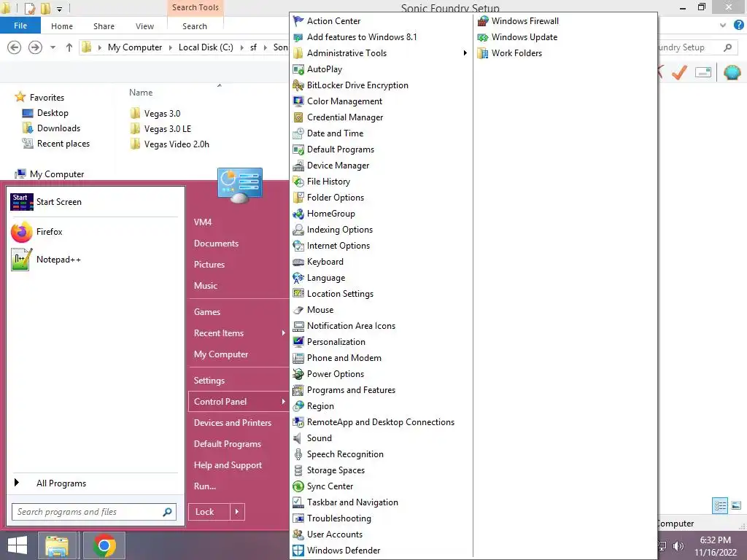The image size is (747, 560).
Task: Open the File tab in Explorer
Action: [x=20, y=26]
